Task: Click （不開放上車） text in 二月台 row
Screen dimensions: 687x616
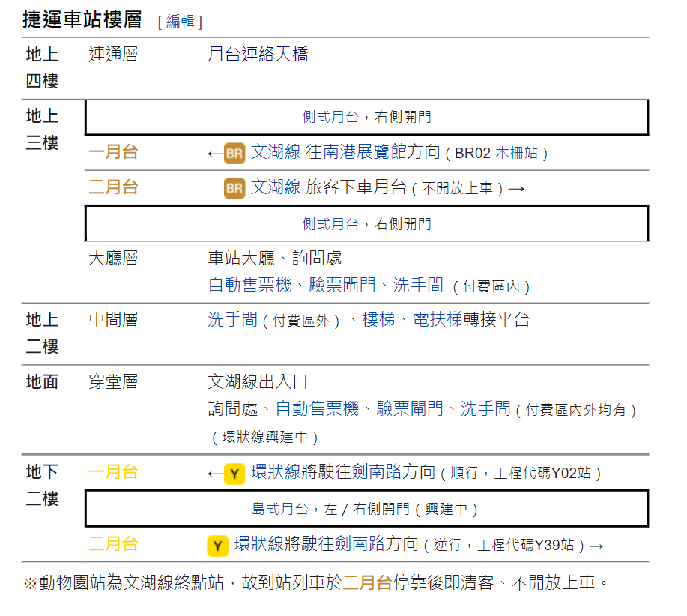Action: (458, 188)
